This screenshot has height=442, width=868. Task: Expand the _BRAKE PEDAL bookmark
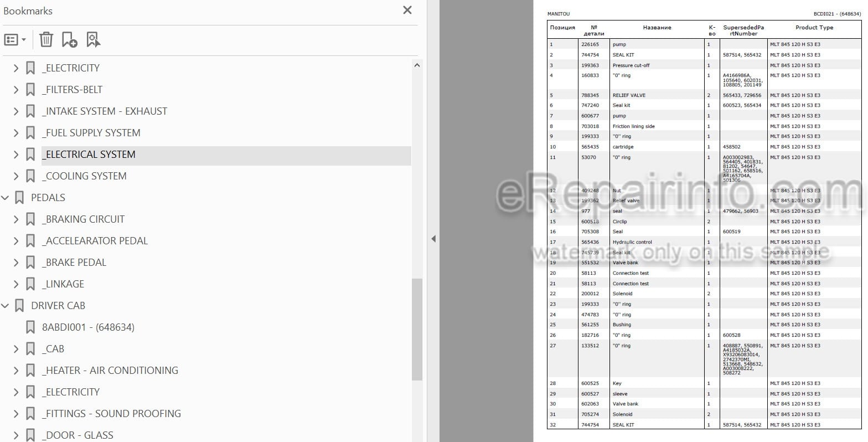tap(16, 263)
